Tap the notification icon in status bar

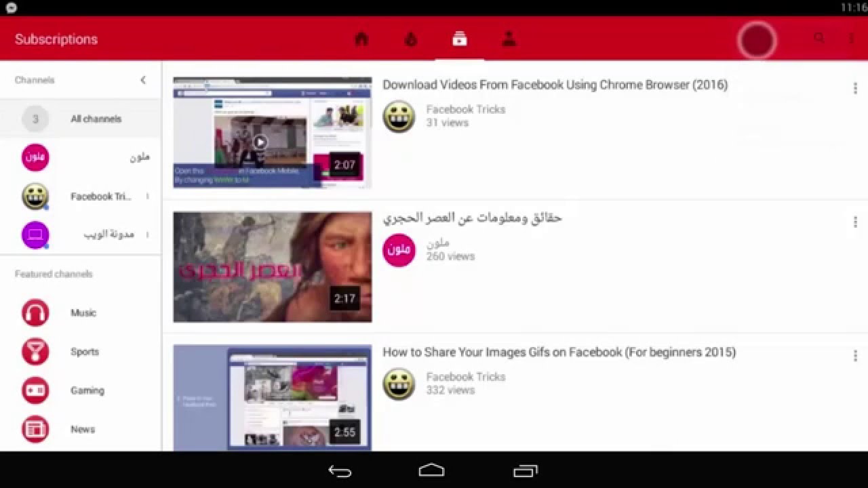click(x=11, y=7)
